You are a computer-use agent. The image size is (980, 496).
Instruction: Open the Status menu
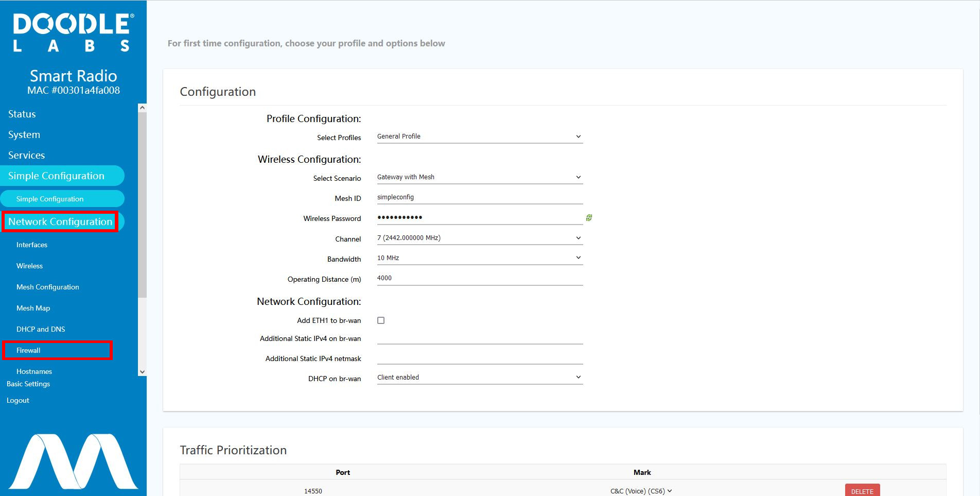pos(22,114)
